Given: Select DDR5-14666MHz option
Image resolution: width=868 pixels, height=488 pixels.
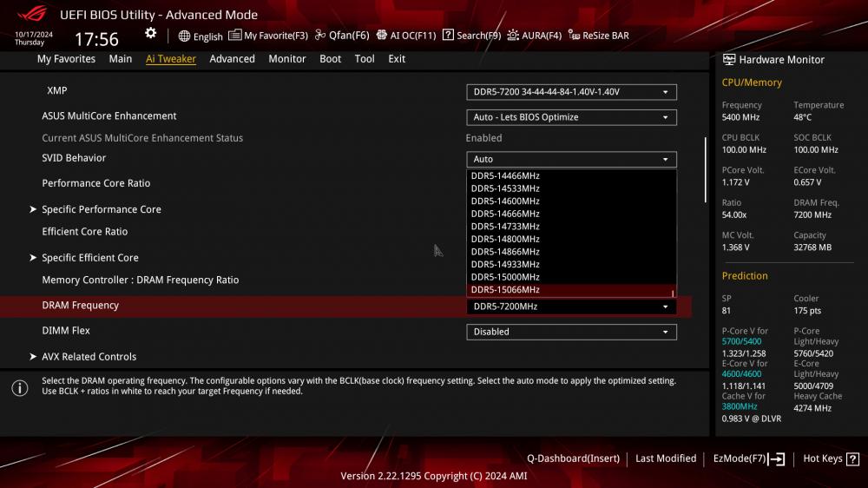Looking at the screenshot, I should [571, 214].
